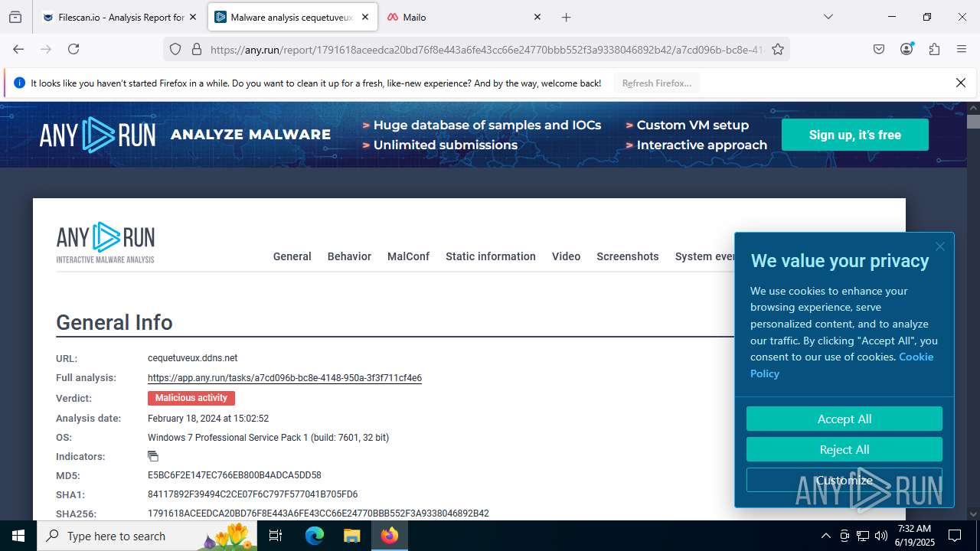Viewport: 980px width, 551px height.
Task: Click the Type here to search box
Action: (x=148, y=536)
